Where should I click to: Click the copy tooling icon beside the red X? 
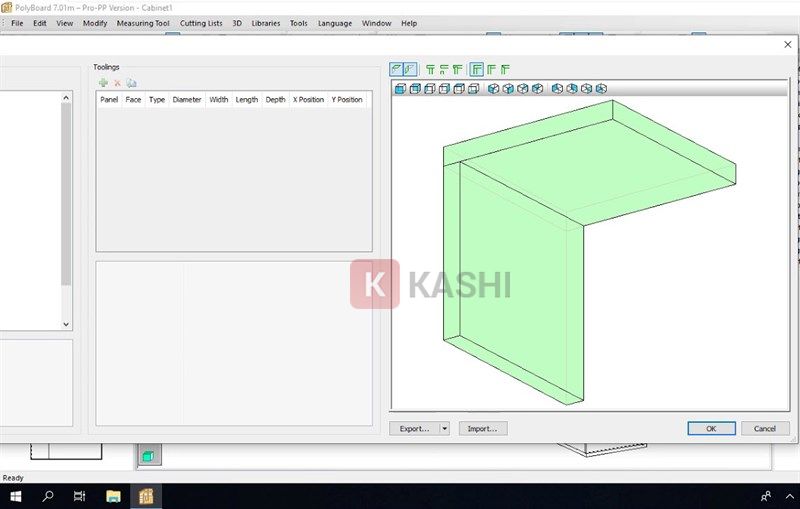pos(131,83)
